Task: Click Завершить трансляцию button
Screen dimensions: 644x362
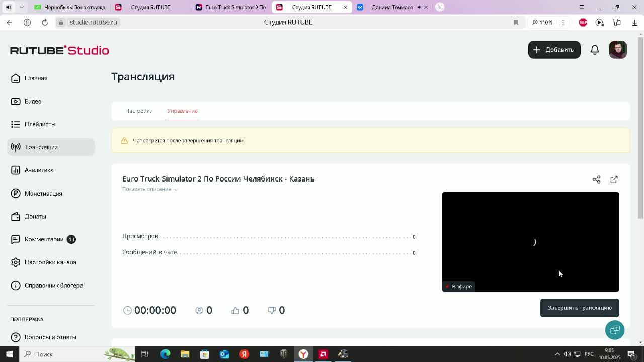Action: [x=580, y=308]
